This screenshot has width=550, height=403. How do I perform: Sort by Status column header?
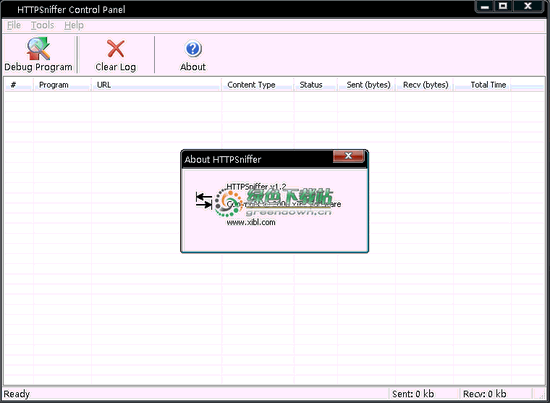[x=315, y=85]
